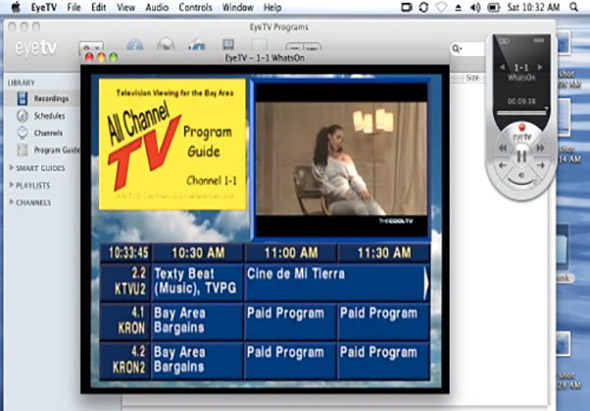The width and height of the screenshot is (590, 411).
Task: Click the rewind button on the remote
Action: coord(503,148)
